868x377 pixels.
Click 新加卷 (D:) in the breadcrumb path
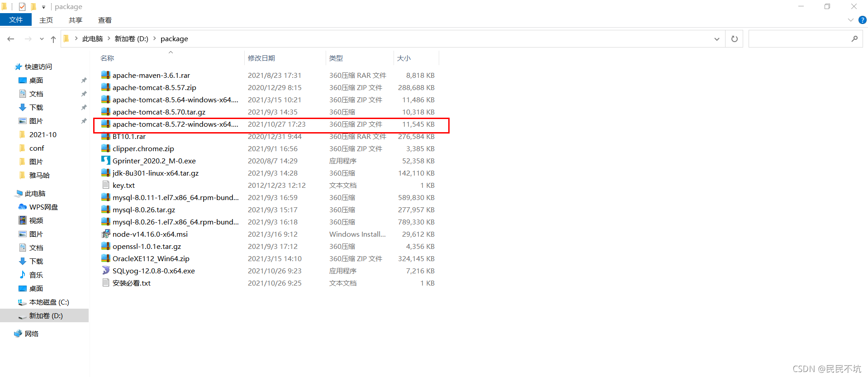click(132, 38)
